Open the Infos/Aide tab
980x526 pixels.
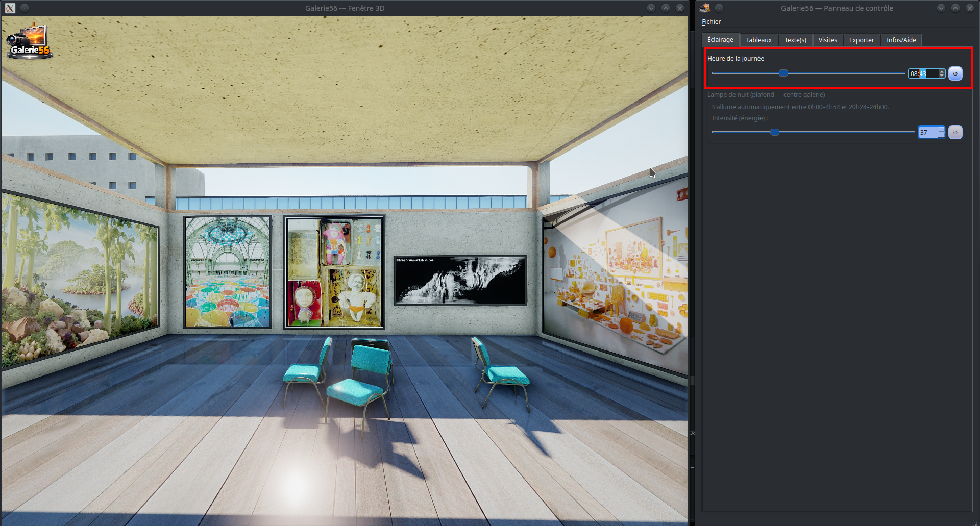click(901, 40)
